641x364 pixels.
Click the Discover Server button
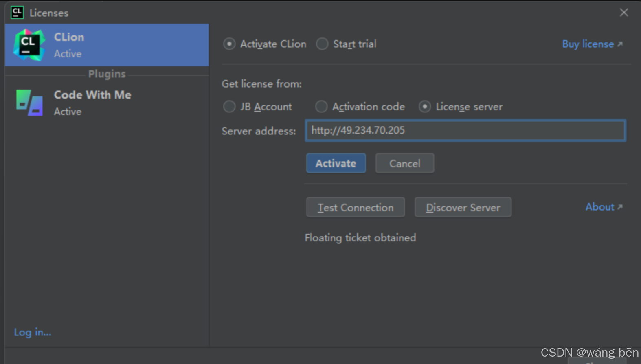click(x=463, y=207)
